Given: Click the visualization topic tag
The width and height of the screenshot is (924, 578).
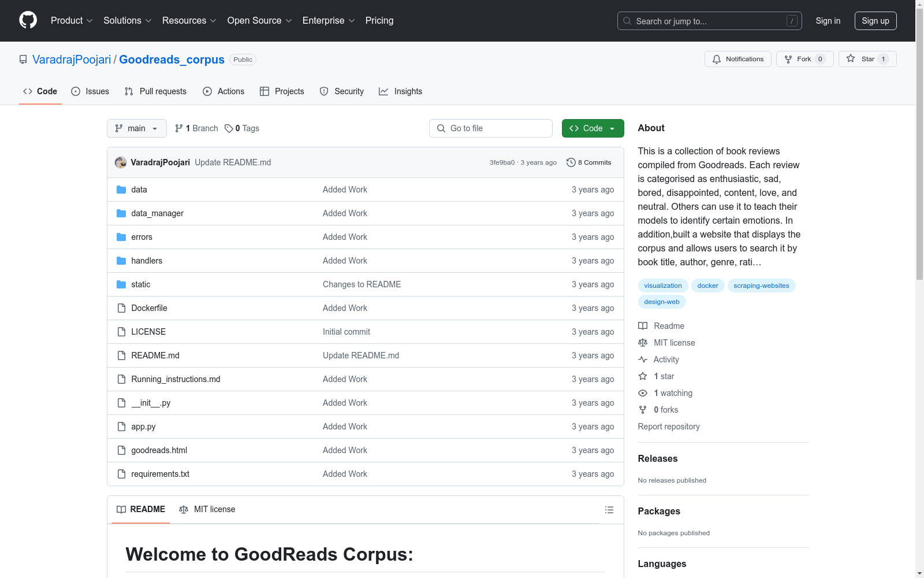Looking at the screenshot, I should (663, 286).
